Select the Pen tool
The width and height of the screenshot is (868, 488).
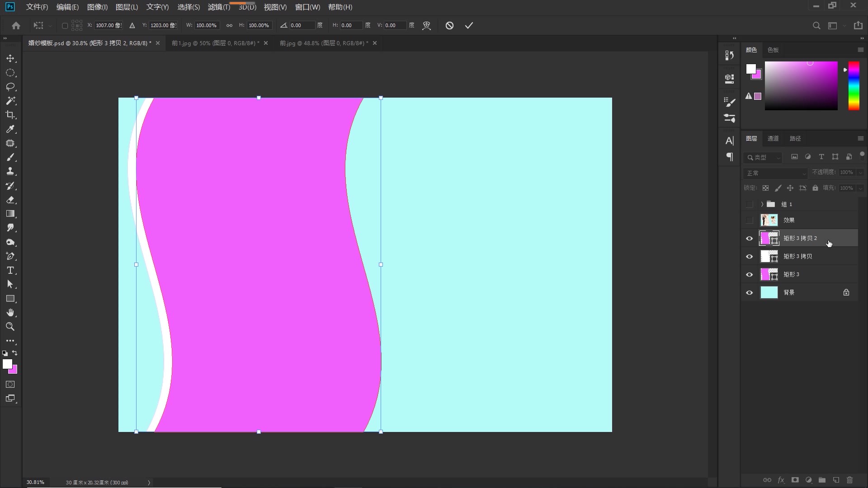point(10,256)
